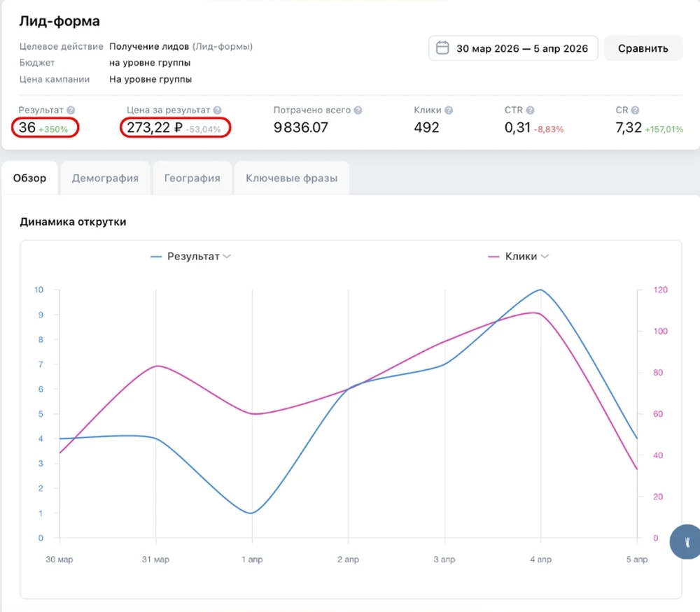Click the -53,04% price change indicator

pos(203,129)
